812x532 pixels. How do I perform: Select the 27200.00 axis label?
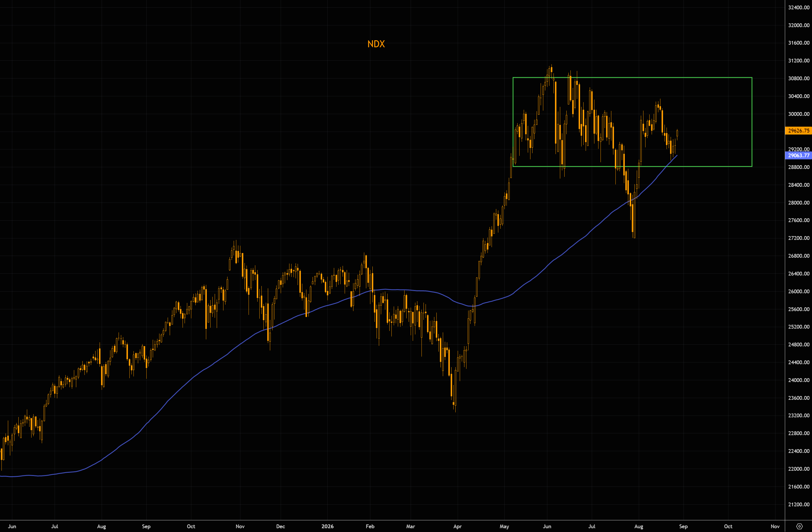click(x=799, y=238)
